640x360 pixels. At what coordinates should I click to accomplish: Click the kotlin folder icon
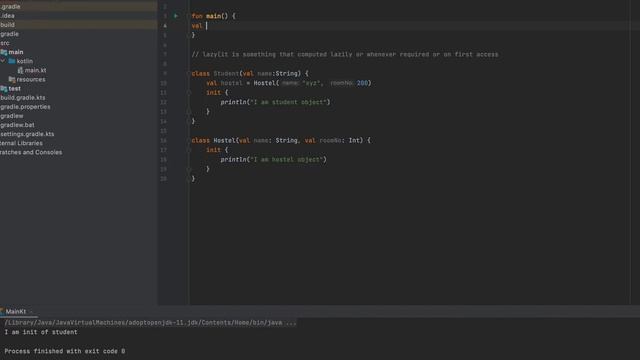click(x=12, y=61)
